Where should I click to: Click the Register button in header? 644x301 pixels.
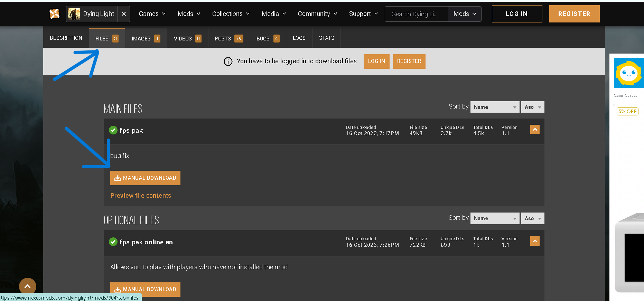pos(574,14)
